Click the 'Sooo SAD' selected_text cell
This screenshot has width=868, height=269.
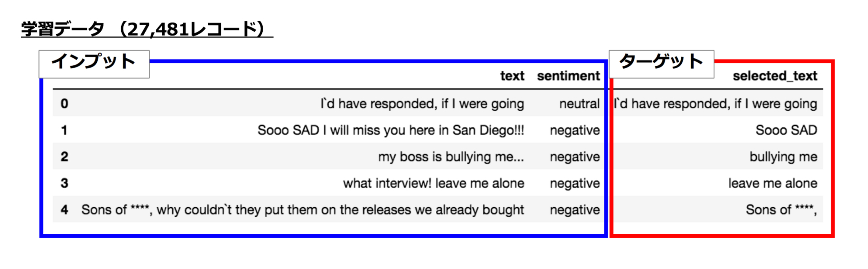point(786,130)
